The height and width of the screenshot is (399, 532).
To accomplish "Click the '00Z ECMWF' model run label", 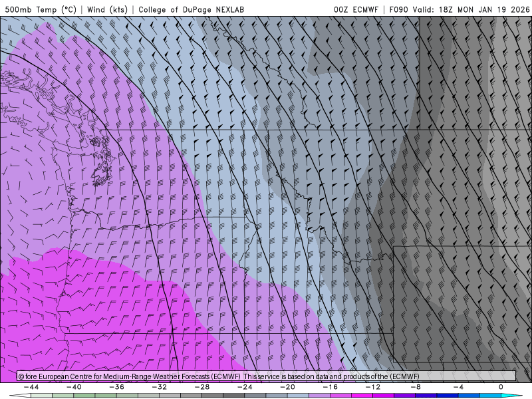I will (356, 9).
